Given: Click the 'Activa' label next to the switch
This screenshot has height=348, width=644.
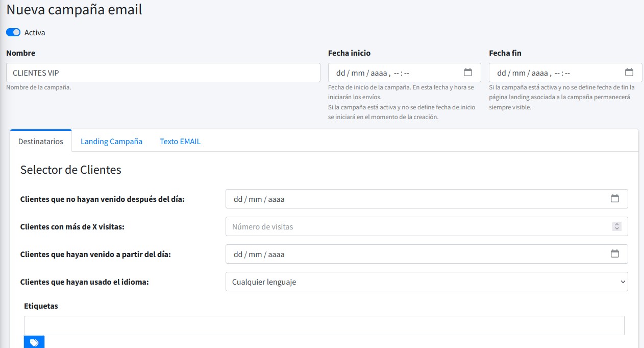Looking at the screenshot, I should [35, 33].
